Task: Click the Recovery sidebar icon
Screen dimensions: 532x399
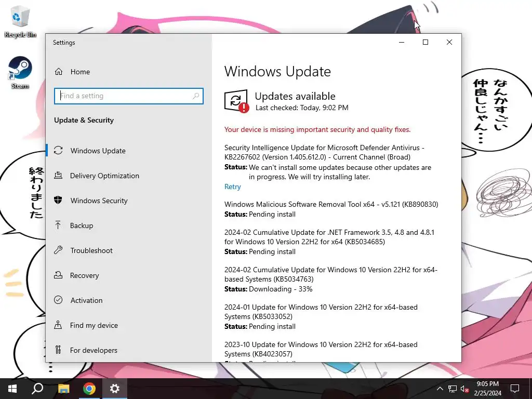Action: coord(58,275)
